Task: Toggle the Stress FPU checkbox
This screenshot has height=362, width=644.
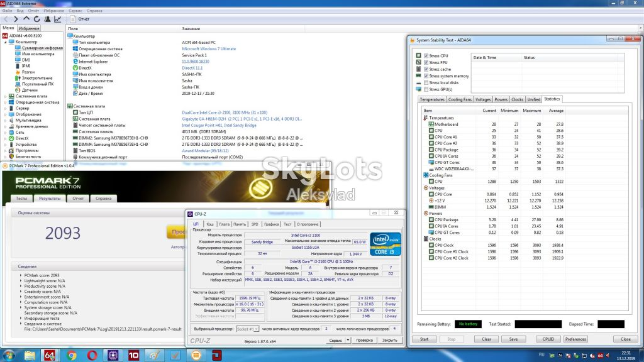Action: click(426, 62)
